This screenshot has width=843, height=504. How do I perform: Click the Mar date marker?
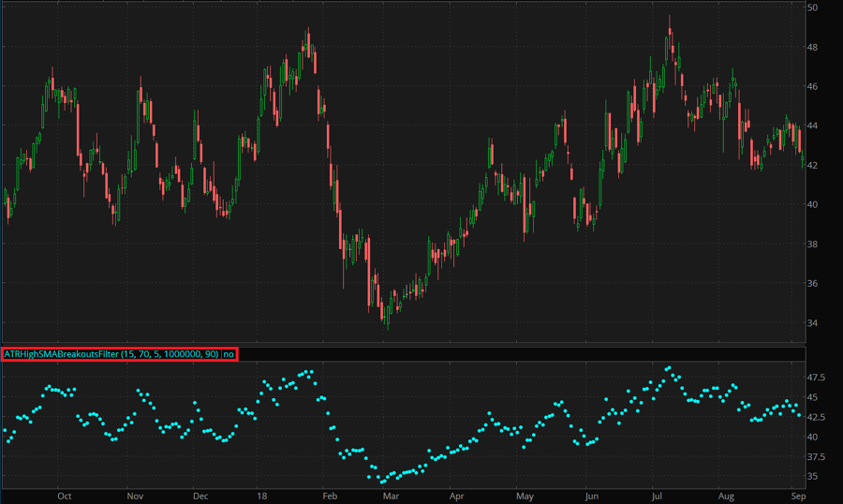tap(392, 494)
